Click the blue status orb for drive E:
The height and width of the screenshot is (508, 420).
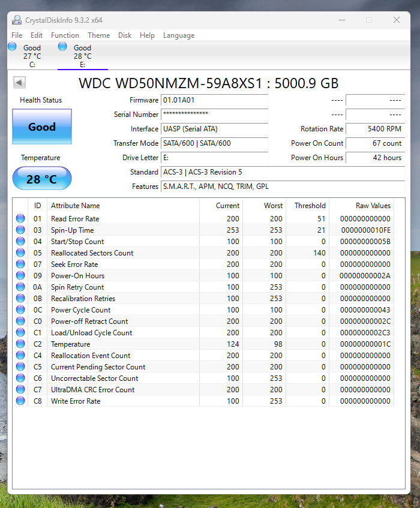tap(62, 47)
